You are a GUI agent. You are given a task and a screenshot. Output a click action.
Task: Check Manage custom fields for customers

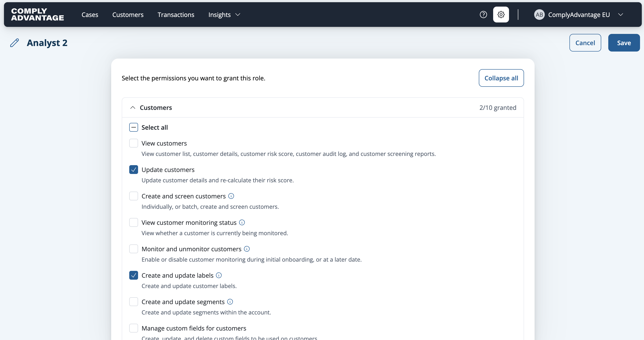coord(133,328)
